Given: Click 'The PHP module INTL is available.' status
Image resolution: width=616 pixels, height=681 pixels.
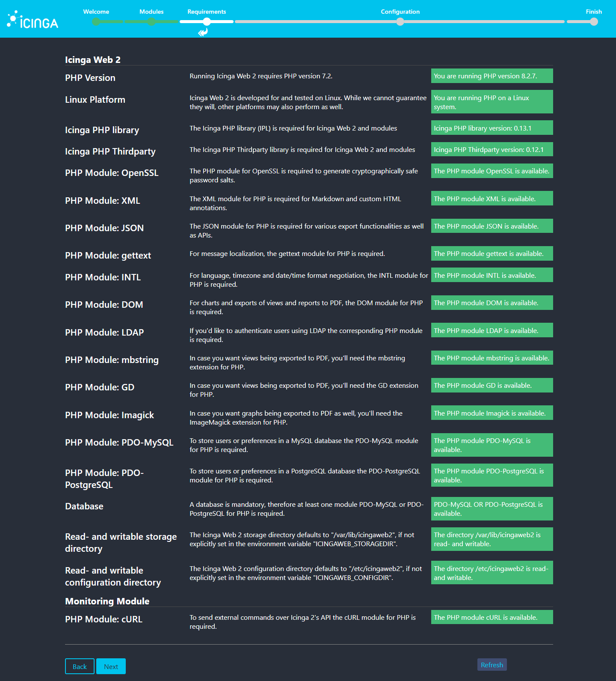Looking at the screenshot, I should coord(492,275).
